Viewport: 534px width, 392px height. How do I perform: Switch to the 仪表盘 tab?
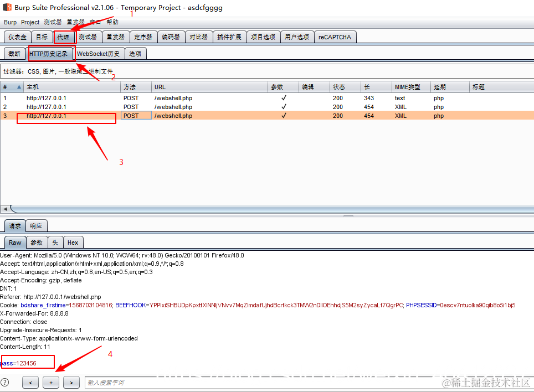(17, 37)
